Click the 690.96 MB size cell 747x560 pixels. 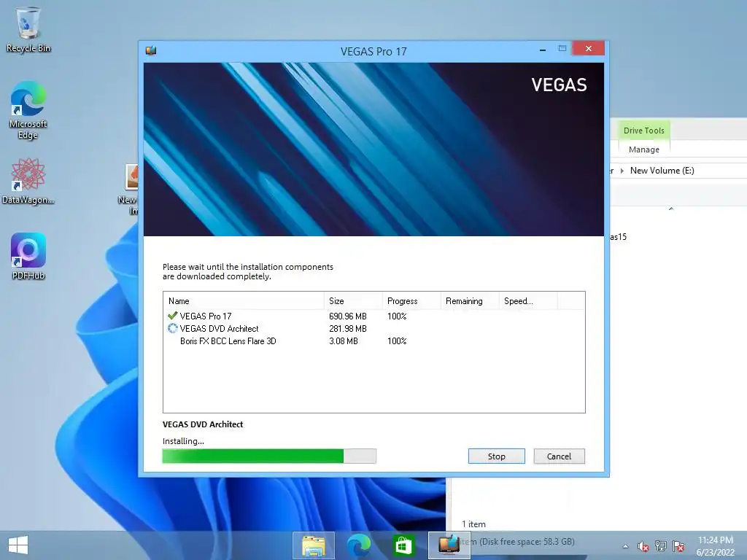pyautogui.click(x=348, y=316)
